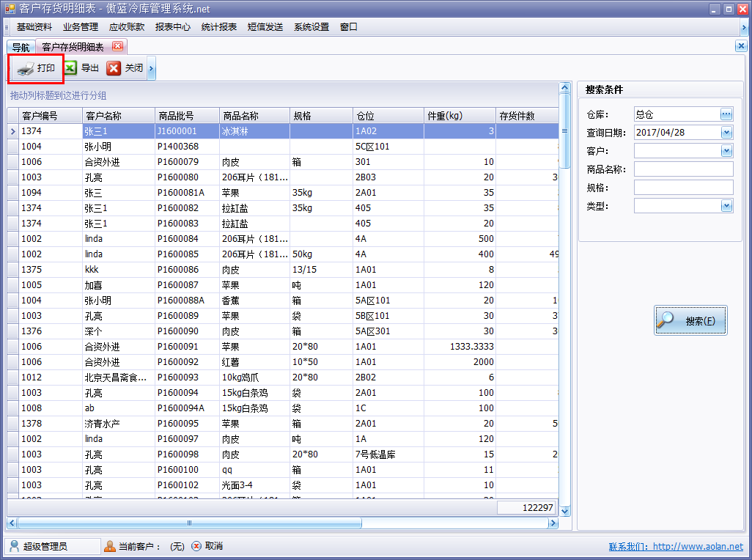752x560 pixels.
Task: Open the 查询日期 date dropdown
Action: pos(726,132)
